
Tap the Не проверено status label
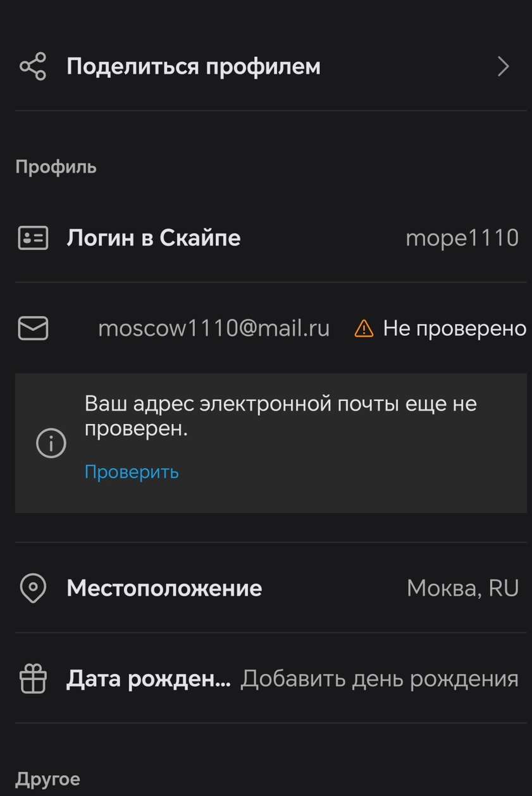[x=454, y=328]
